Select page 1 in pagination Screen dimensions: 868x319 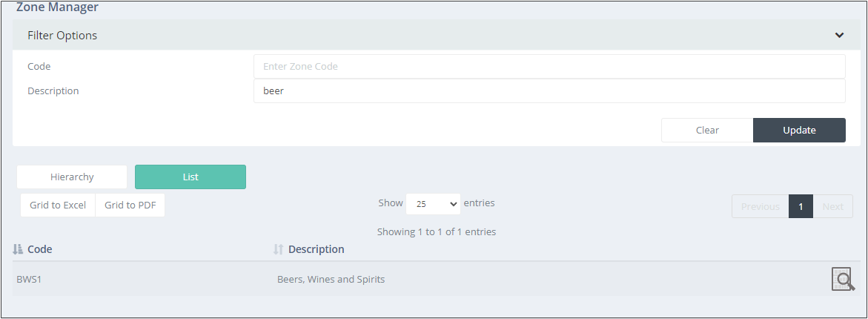point(801,206)
